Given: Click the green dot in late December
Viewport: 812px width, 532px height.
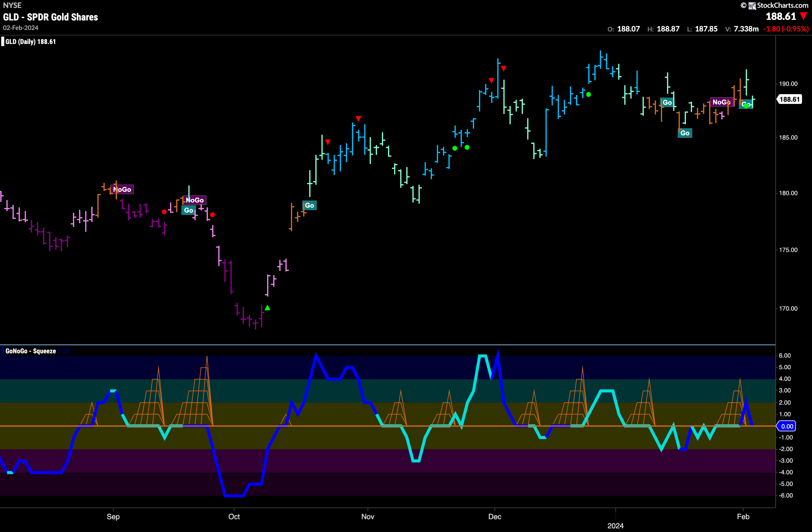Looking at the screenshot, I should tap(589, 95).
